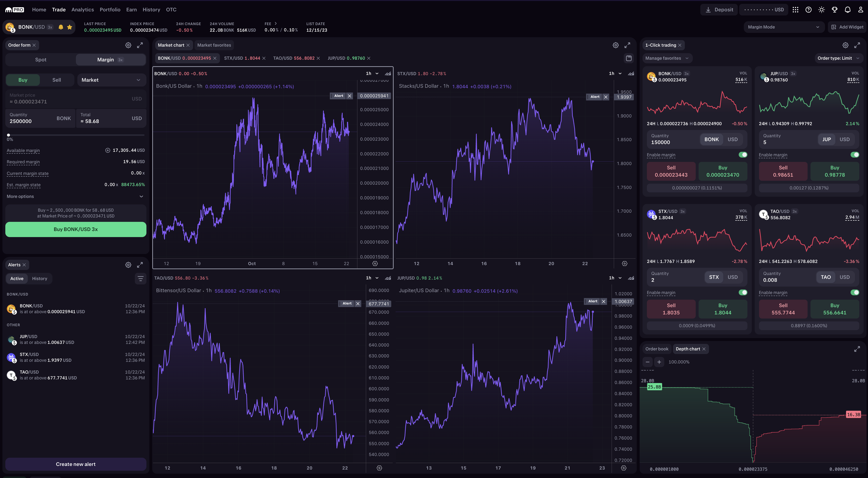Viewport: 868px width, 478px height.
Task: Open the rewards trophy icon in top bar
Action: point(835,9)
